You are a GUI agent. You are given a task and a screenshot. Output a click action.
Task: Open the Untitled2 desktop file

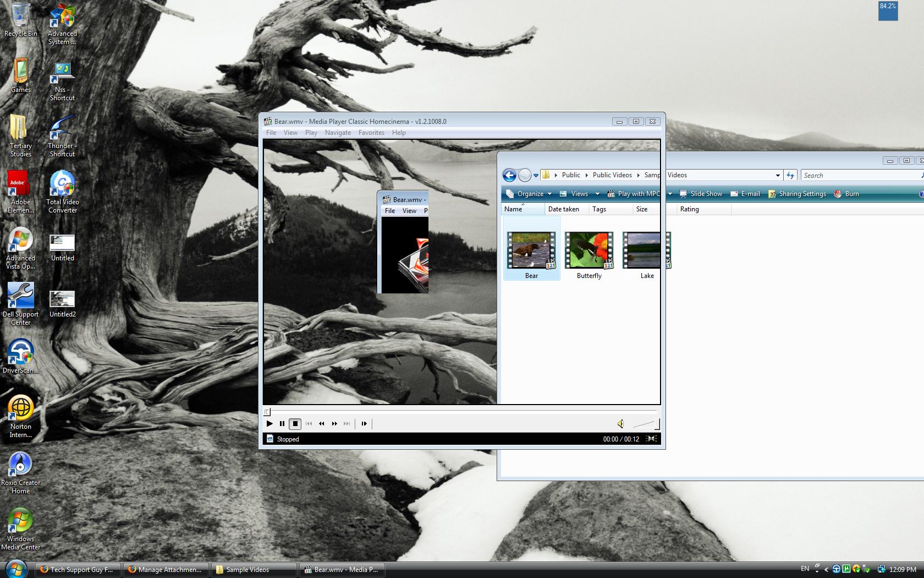pyautogui.click(x=62, y=304)
